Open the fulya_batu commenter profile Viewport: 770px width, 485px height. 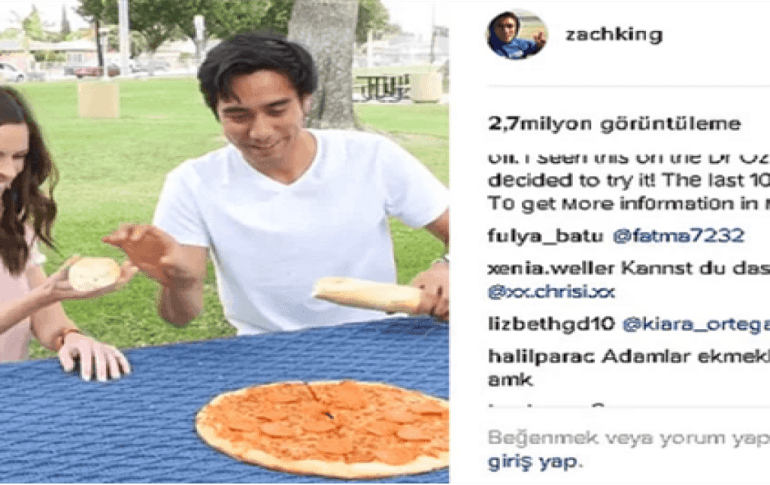(545, 236)
